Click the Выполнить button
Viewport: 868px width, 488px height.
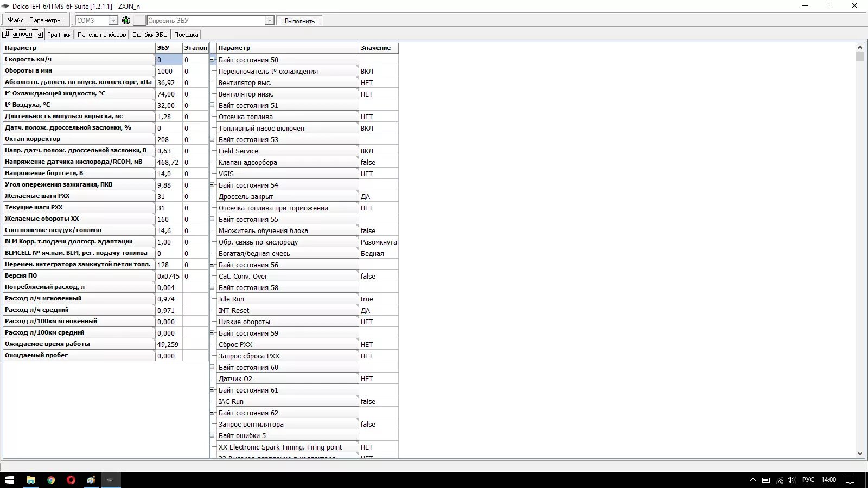click(x=299, y=21)
